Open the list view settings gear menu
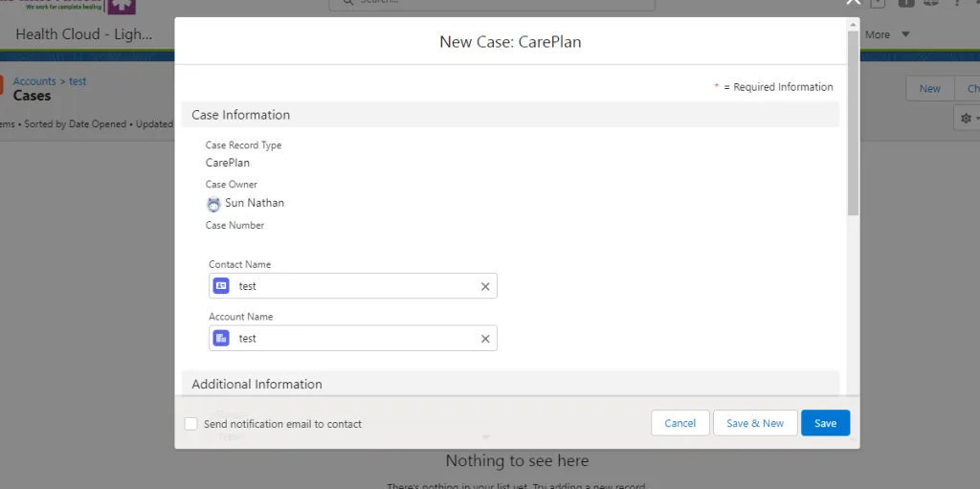This screenshot has height=489, width=980. pos(968,119)
